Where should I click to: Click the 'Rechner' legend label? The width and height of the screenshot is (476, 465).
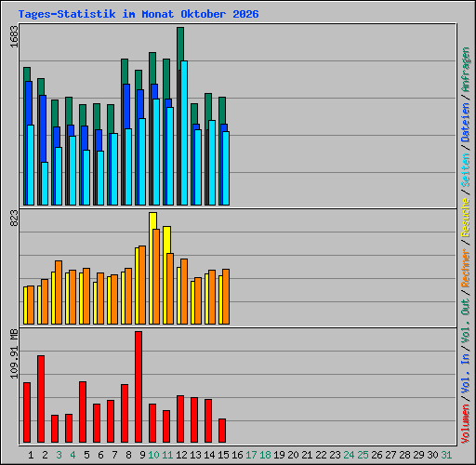(466, 268)
